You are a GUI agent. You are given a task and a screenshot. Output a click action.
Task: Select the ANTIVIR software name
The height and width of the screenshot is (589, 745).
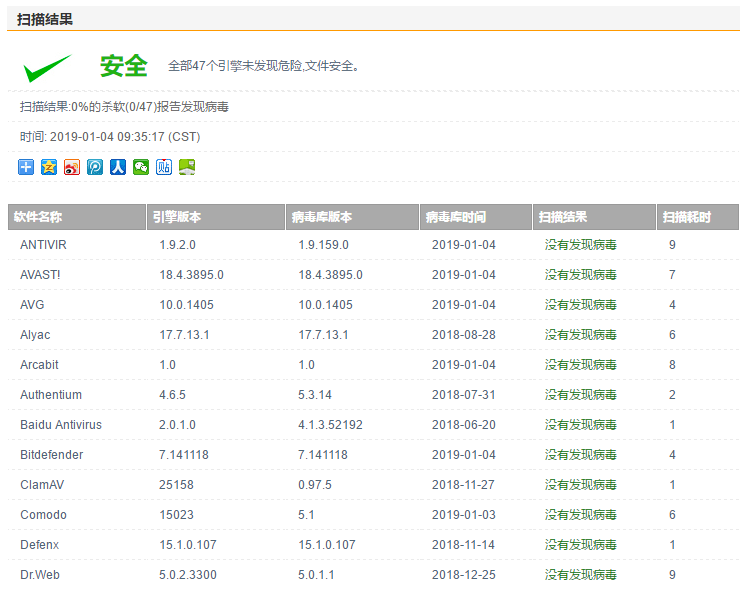point(43,245)
